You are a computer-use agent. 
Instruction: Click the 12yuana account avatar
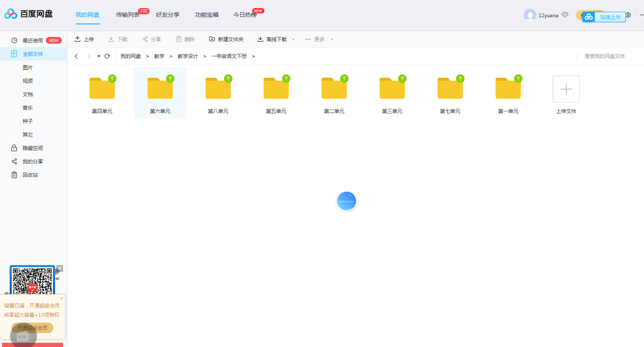[531, 15]
